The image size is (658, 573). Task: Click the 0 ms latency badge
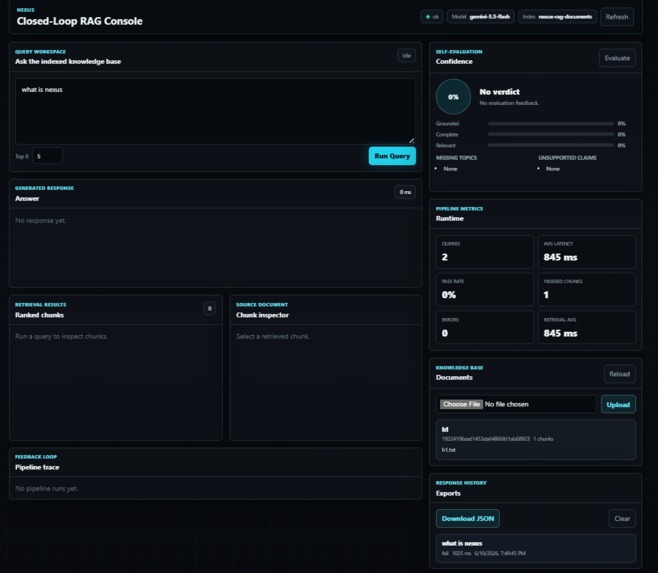click(x=405, y=192)
